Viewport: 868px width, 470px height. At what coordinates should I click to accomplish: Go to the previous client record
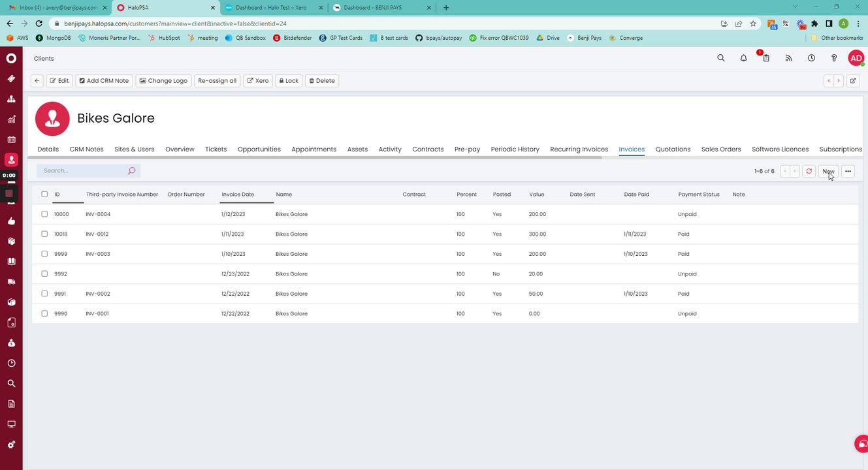(829, 81)
